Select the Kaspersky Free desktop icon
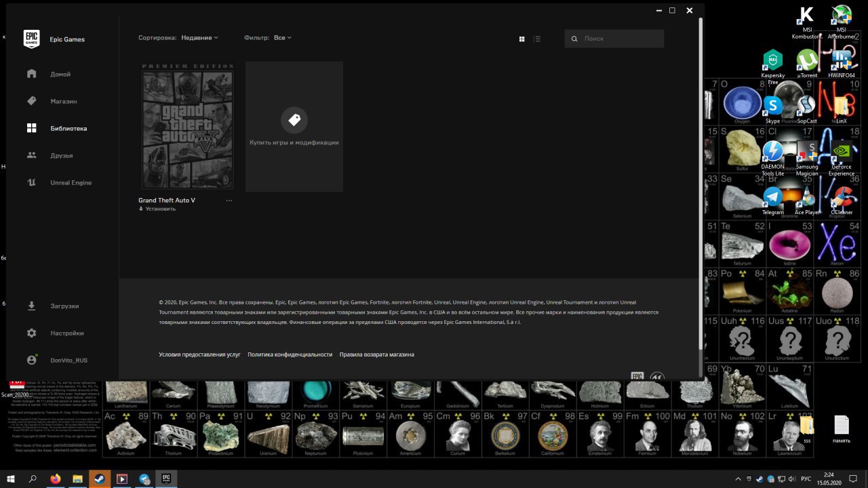The image size is (868, 488). 773,67
